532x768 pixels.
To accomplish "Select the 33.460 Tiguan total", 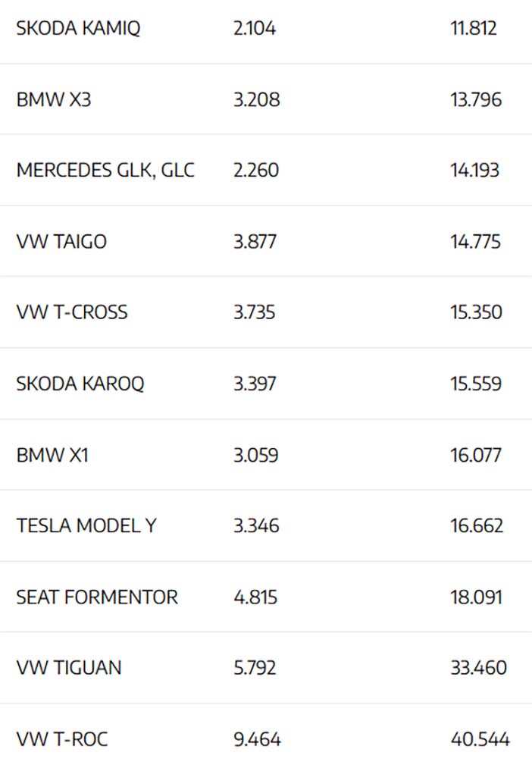I will coord(479,668).
